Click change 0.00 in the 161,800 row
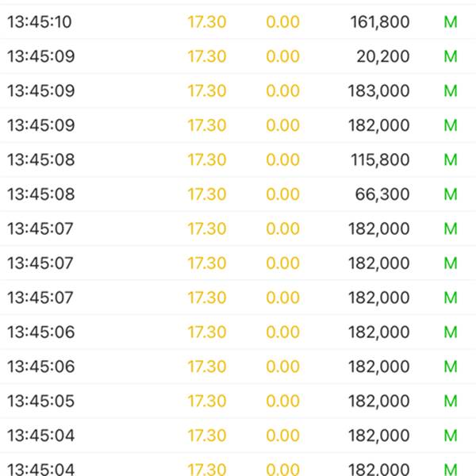 click(x=283, y=22)
